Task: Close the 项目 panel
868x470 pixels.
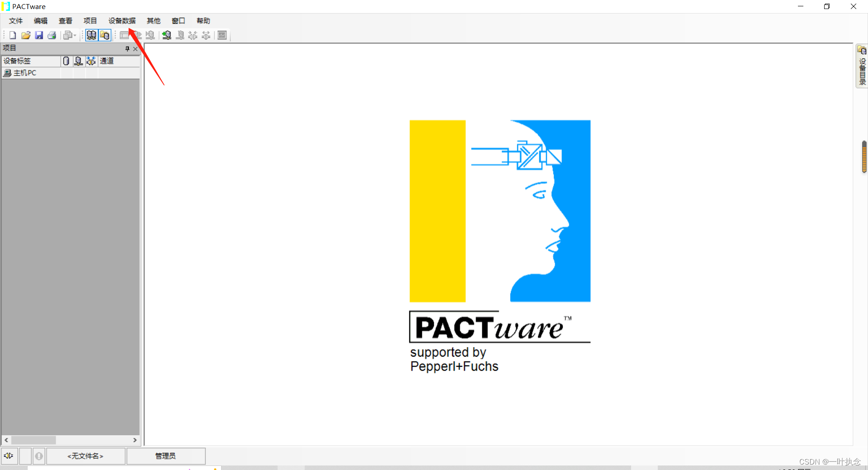Action: (x=135, y=49)
